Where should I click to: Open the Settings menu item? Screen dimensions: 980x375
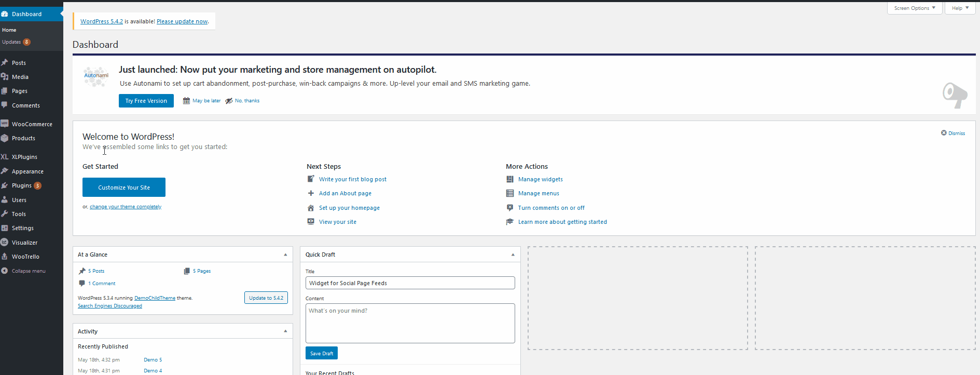click(32, 228)
